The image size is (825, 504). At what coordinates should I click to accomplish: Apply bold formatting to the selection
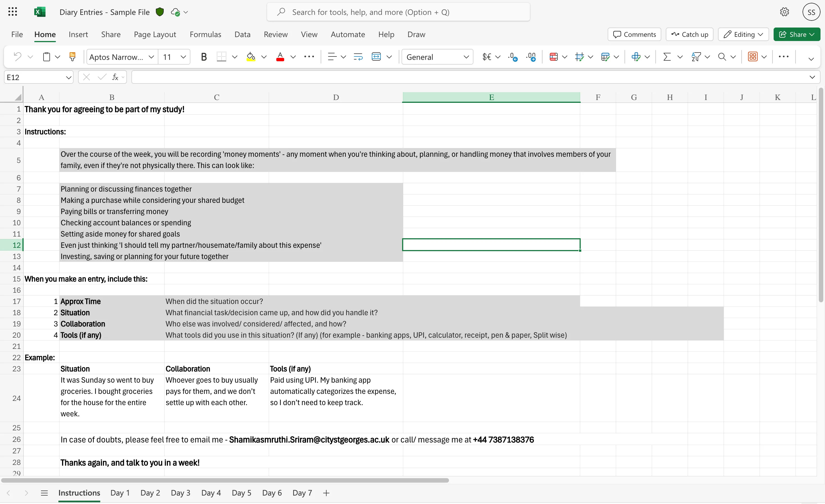pyautogui.click(x=204, y=56)
